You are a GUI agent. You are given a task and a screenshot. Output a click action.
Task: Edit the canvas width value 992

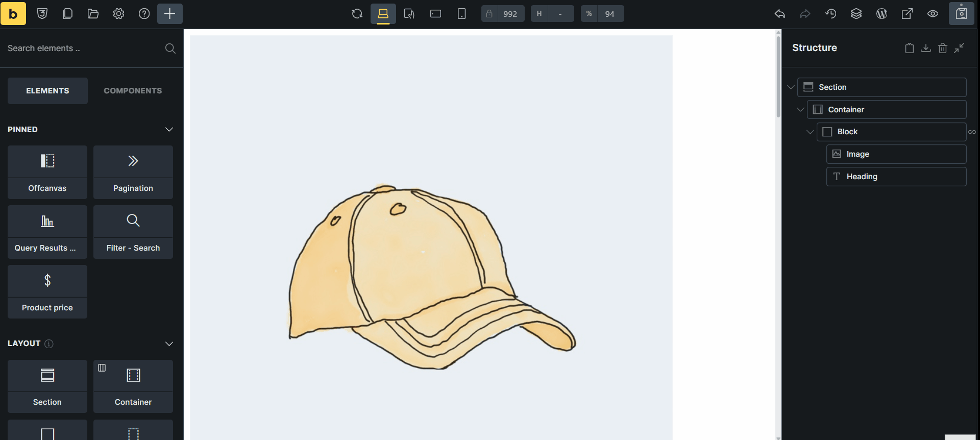click(510, 14)
